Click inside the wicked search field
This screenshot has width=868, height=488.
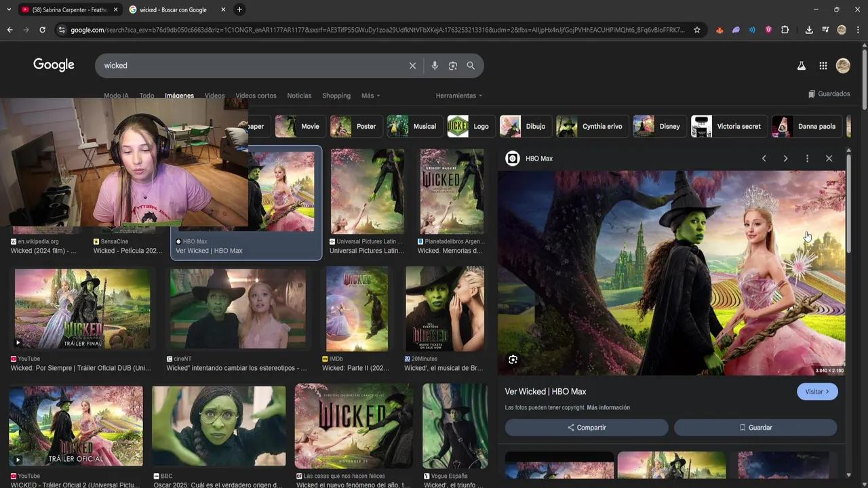pos(251,66)
